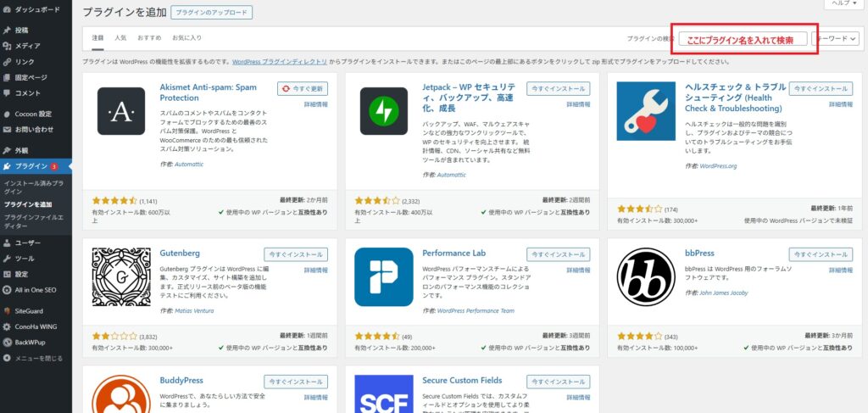
Task: Click the 外観 paintbrush icon
Action: 7,151
